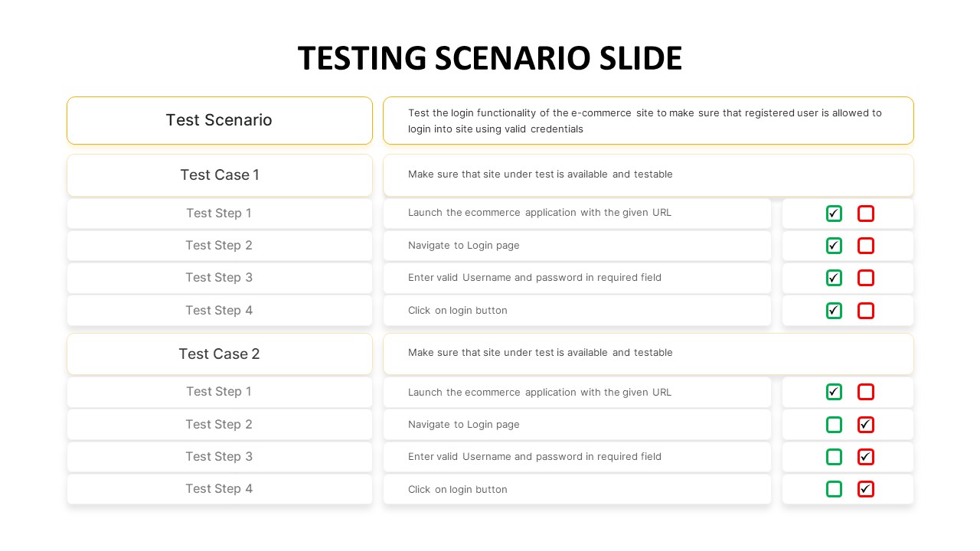Check empty green box, Test Case 2 Step 2
980x551 pixels.
834,425
